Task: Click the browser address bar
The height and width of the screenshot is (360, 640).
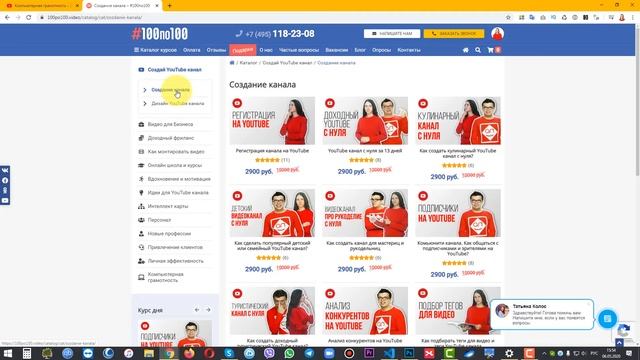Action: 269,18
